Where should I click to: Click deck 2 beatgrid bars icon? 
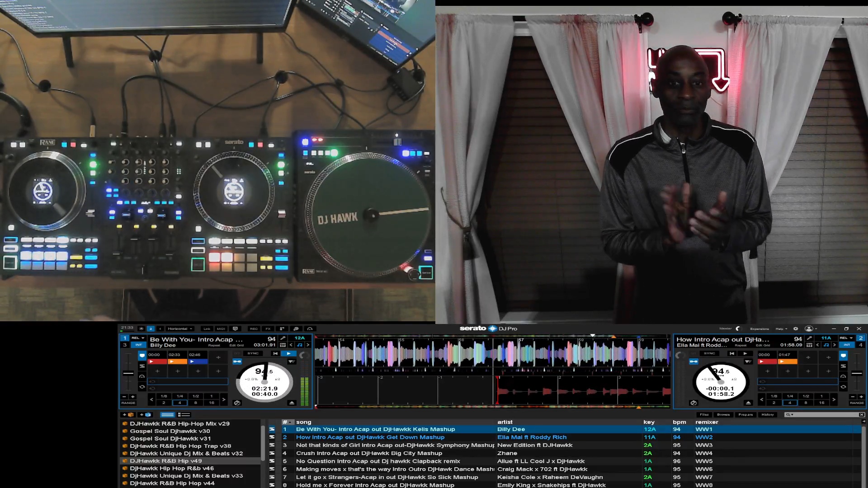click(x=809, y=345)
